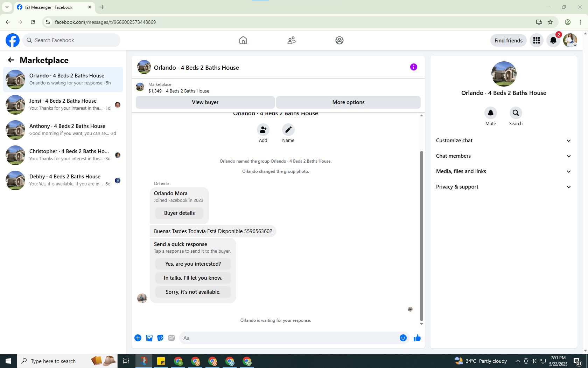Select the Messenger | Facebook browser tab
The height and width of the screenshot is (368, 588).
pos(54,7)
